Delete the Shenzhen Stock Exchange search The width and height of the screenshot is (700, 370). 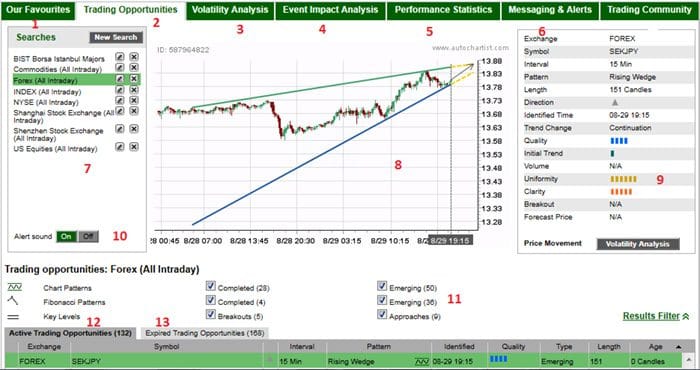pyautogui.click(x=134, y=129)
